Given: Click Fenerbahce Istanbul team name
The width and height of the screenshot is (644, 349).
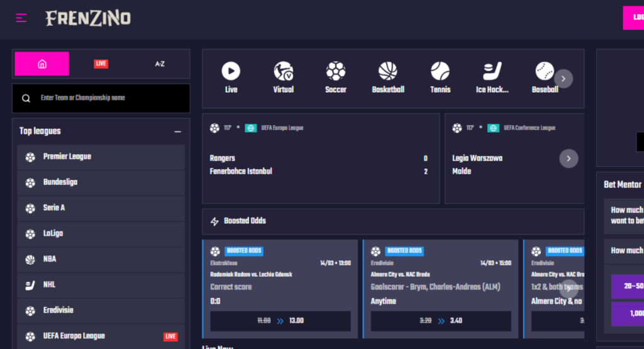Looking at the screenshot, I should tap(241, 171).
